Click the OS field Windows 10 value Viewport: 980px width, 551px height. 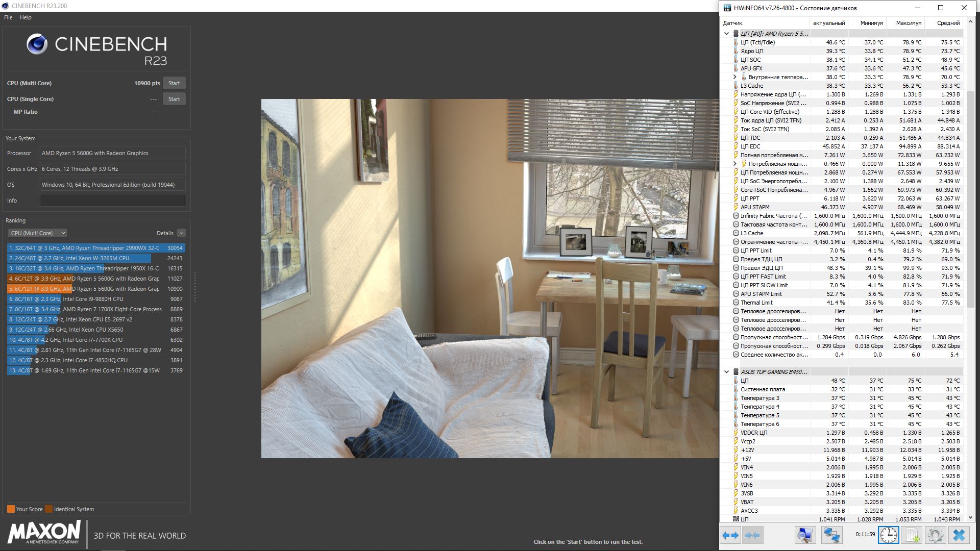pyautogui.click(x=113, y=185)
